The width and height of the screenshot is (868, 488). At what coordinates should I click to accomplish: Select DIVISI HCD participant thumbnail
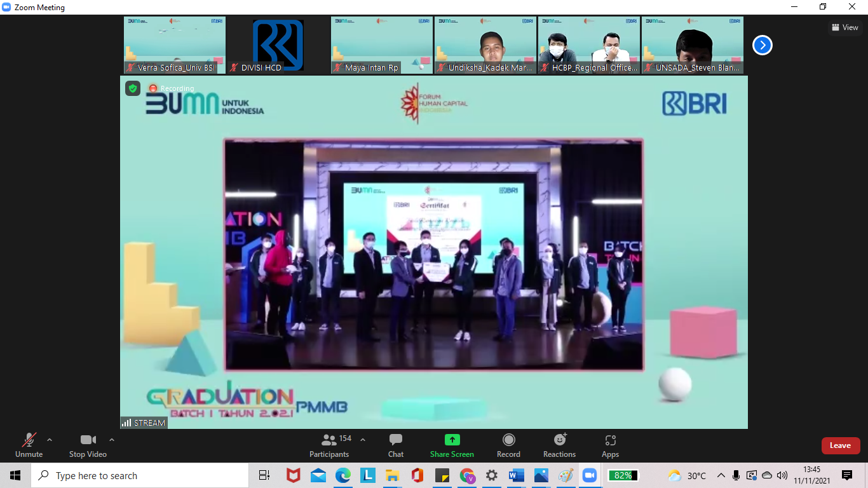pos(278,45)
